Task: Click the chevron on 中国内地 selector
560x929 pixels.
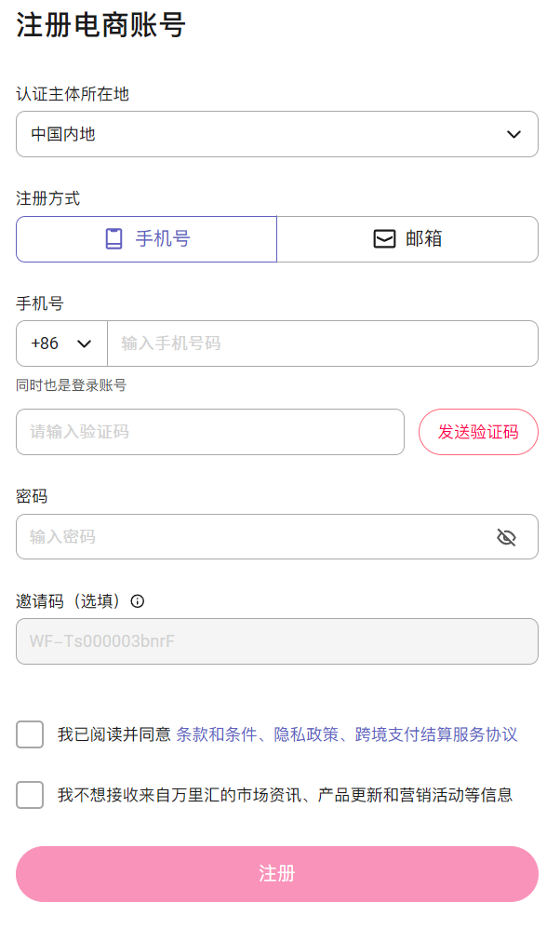Action: [513, 134]
